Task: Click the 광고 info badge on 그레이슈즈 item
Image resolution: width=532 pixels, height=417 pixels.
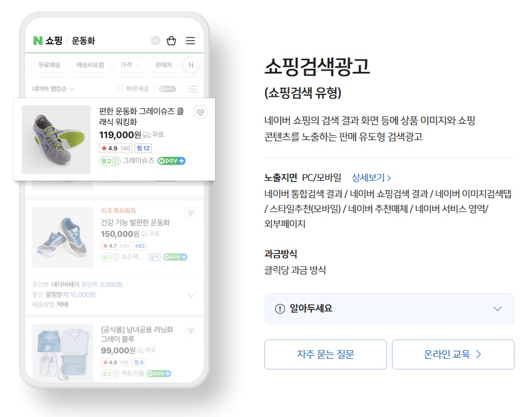Action: point(109,161)
